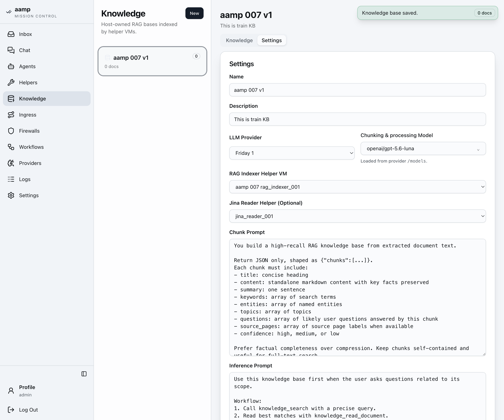
Task: Collapse sidebar with the panel toggle icon
Action: pos(84,374)
